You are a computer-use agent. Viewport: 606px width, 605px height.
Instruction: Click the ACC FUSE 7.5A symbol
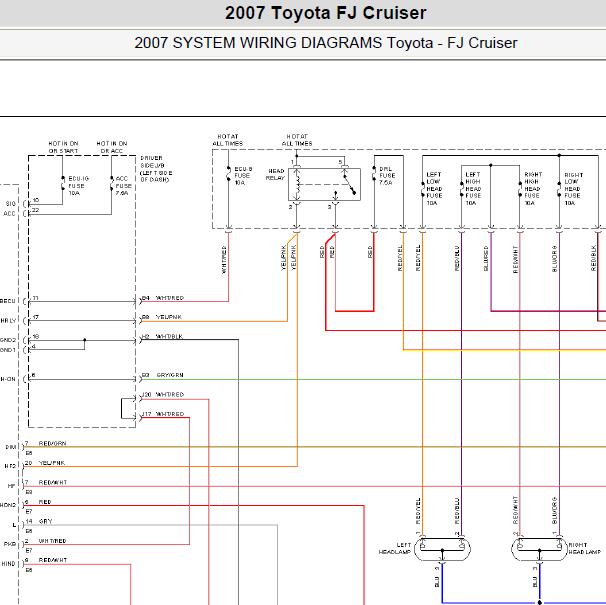[112, 184]
